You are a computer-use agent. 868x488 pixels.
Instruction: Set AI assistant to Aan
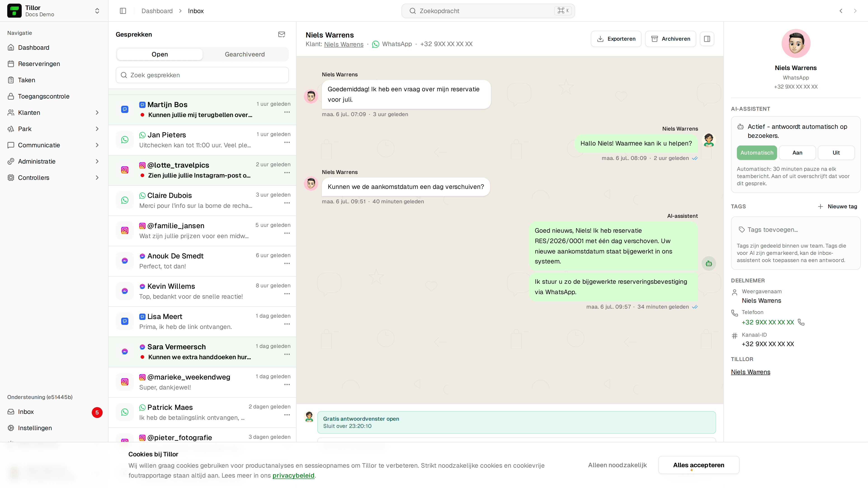click(797, 152)
